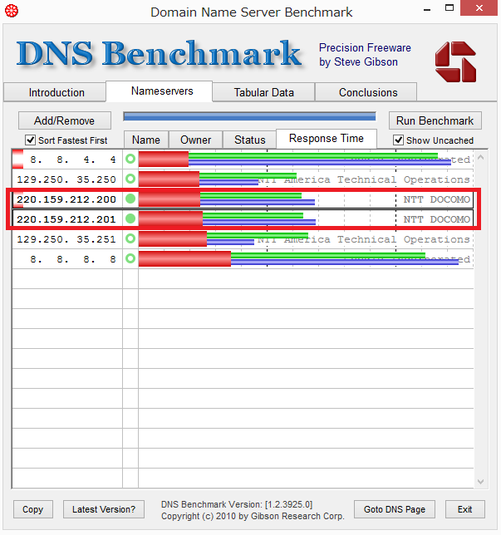
Task: Click the Copyright Gibson Research Corp. text
Action: [x=253, y=516]
